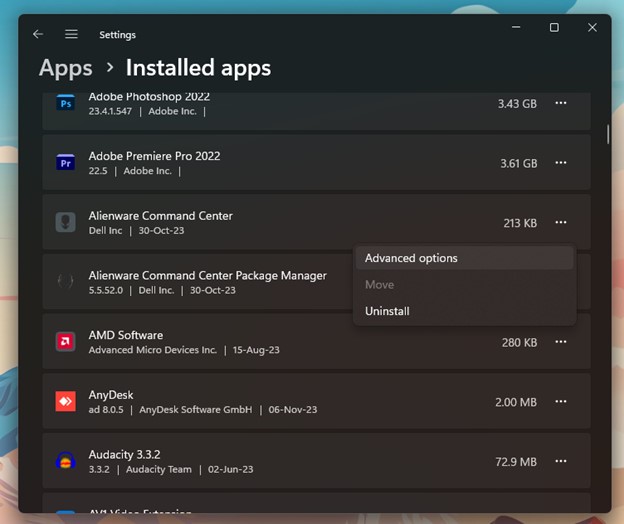Click the Adobe Premiere Pro app icon
This screenshot has width=624, height=524.
tap(66, 163)
